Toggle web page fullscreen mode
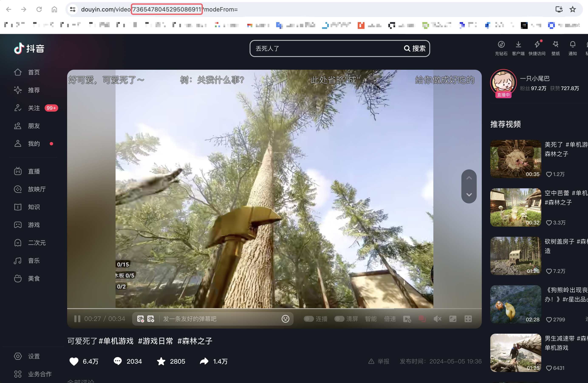 (453, 319)
